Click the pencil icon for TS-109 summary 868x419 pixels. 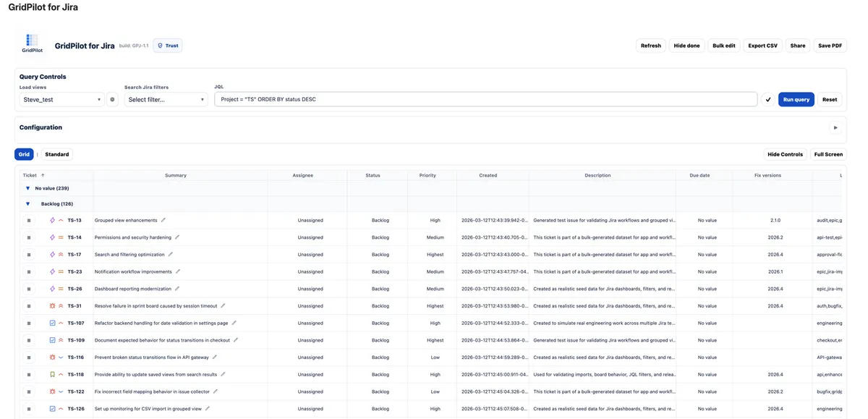coord(237,340)
